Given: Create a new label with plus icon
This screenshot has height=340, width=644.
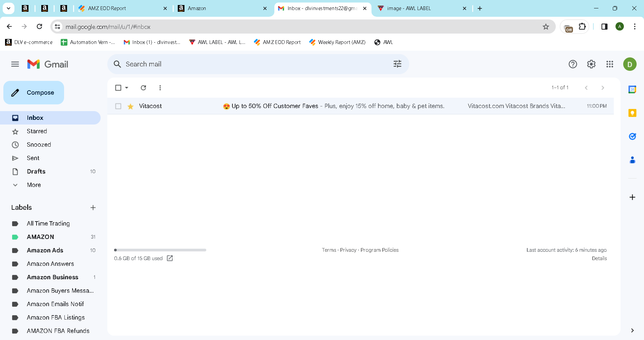Looking at the screenshot, I should pos(93,208).
